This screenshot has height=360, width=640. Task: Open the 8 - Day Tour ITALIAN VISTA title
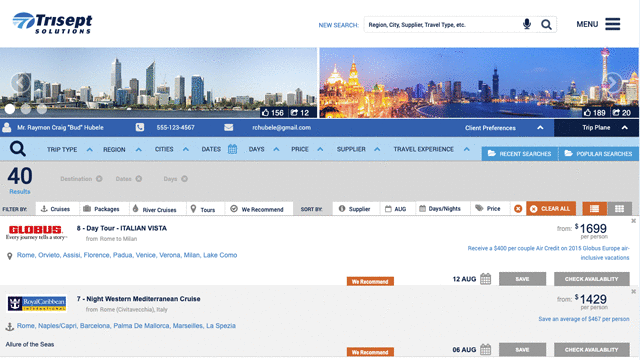tap(122, 228)
